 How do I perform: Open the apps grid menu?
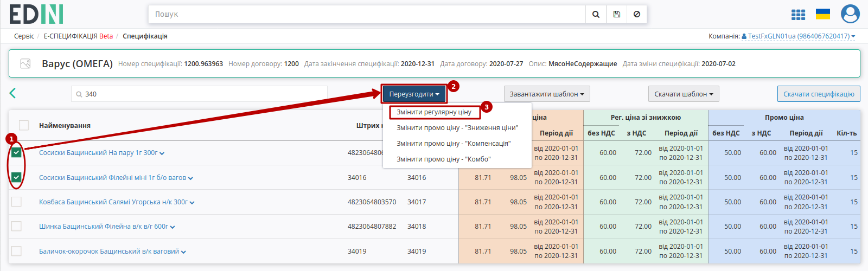click(x=798, y=15)
